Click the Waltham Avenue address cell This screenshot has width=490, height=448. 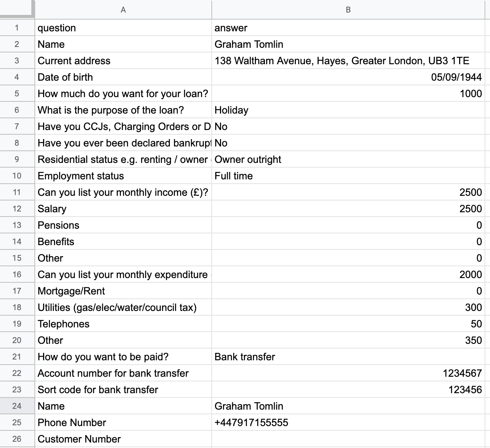(x=348, y=61)
